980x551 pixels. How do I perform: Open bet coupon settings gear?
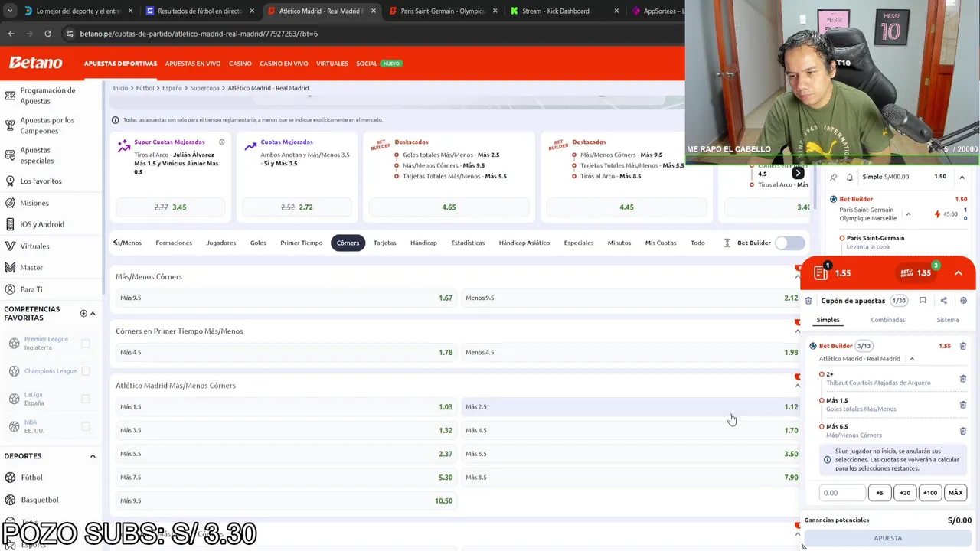963,301
